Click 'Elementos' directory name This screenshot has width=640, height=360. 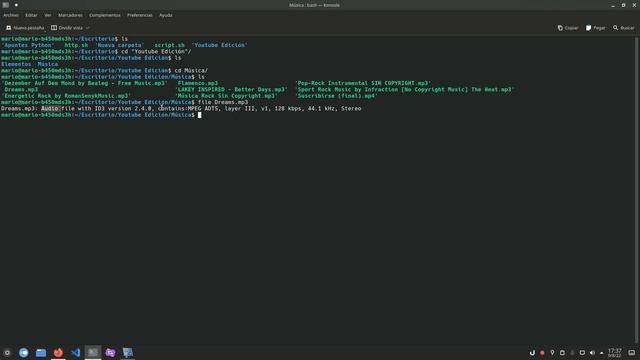pyautogui.click(x=16, y=64)
